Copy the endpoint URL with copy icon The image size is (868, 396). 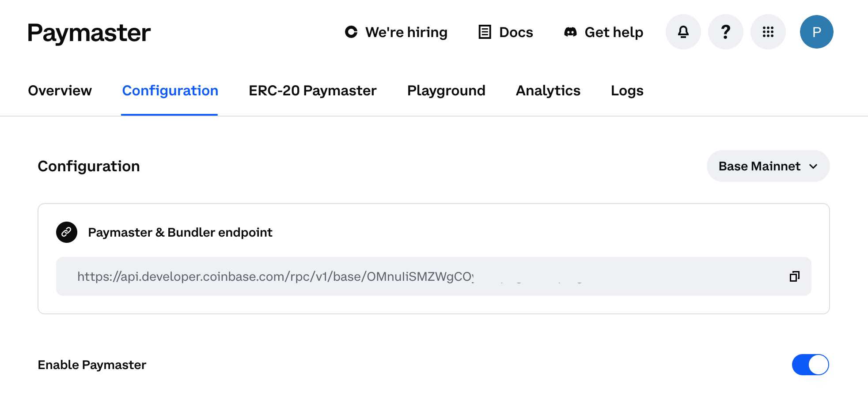[794, 276]
